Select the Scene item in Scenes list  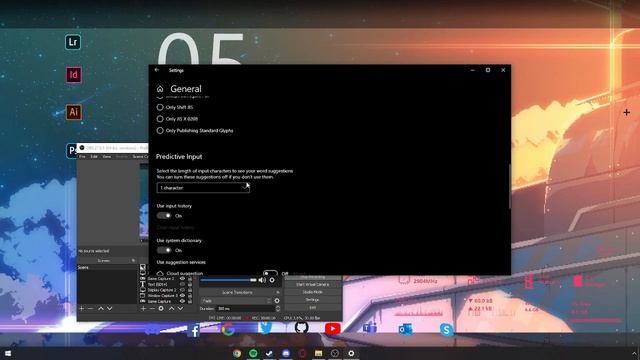pos(108,268)
